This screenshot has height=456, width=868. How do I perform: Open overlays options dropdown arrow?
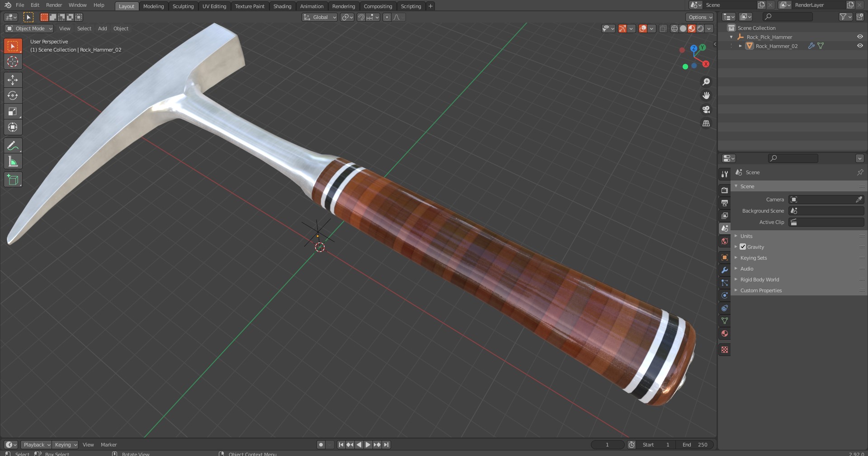pyautogui.click(x=651, y=28)
